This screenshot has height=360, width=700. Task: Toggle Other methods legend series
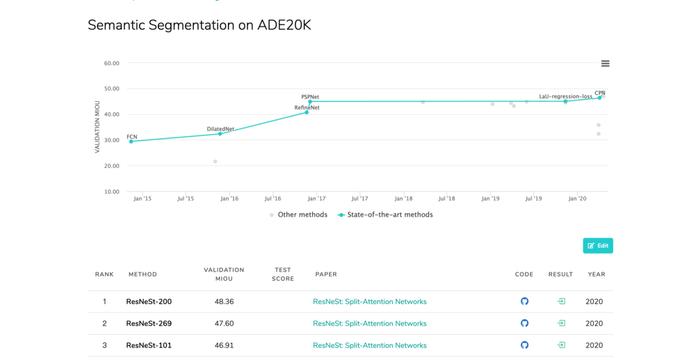(298, 215)
